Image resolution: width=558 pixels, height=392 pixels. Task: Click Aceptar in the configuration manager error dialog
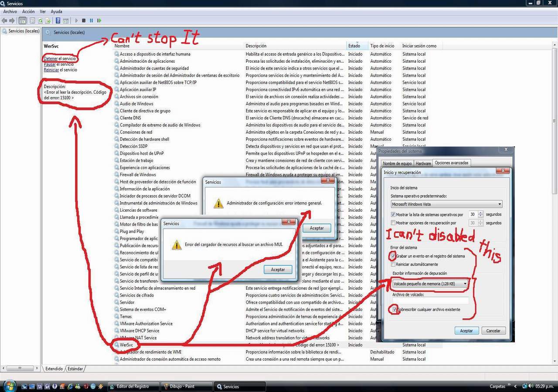click(x=317, y=228)
